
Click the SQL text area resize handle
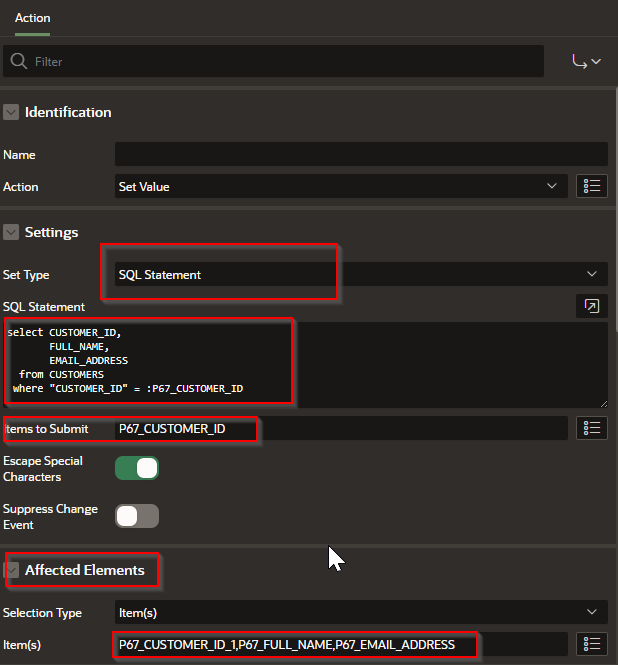(x=604, y=404)
